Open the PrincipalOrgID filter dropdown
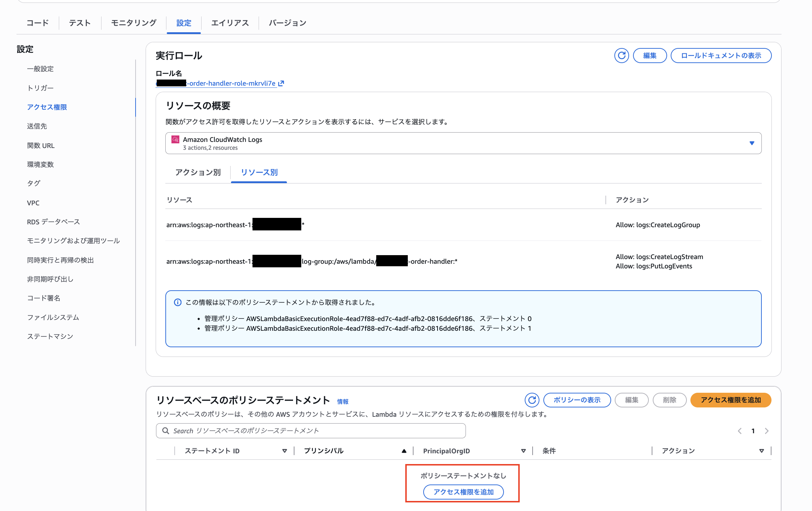Viewport: 812px width, 511px height. click(524, 451)
